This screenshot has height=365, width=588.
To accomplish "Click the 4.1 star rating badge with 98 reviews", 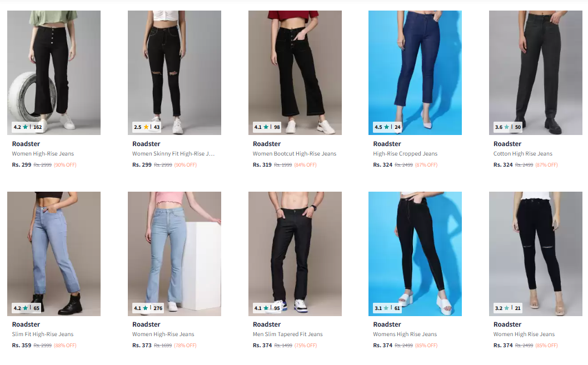I will 267,127.
